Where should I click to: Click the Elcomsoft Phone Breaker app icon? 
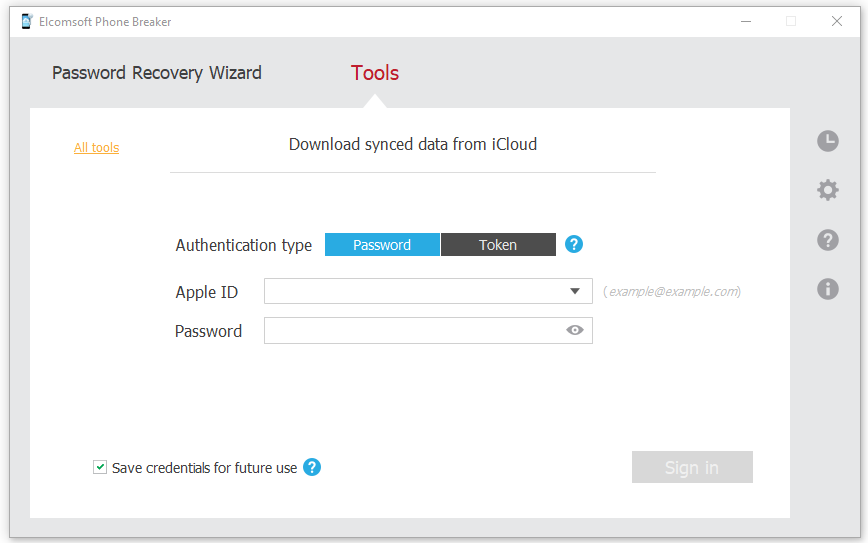tap(26, 21)
